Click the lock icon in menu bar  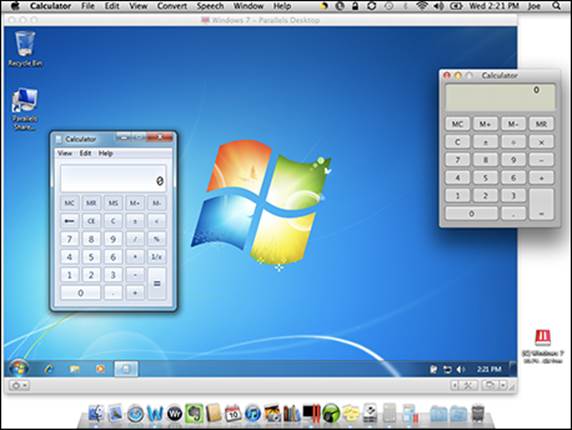(355, 6)
